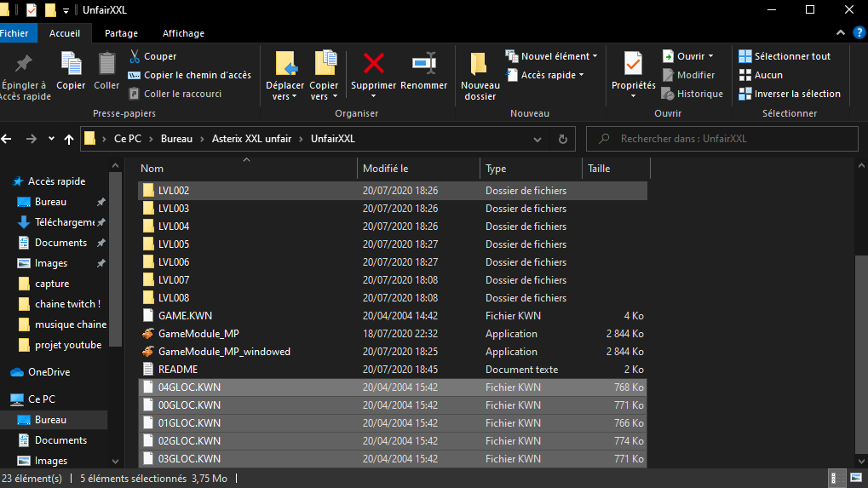
Task: Delete files with Supprimer icon
Action: tap(374, 64)
